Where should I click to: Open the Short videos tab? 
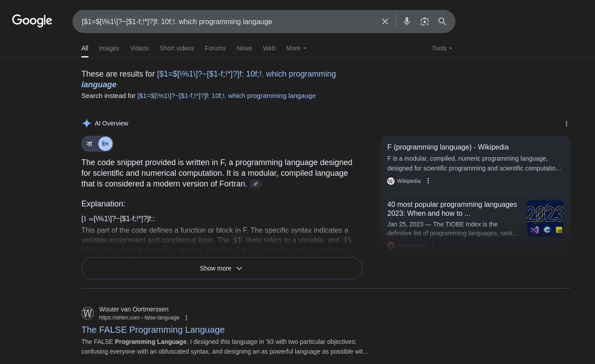(177, 48)
